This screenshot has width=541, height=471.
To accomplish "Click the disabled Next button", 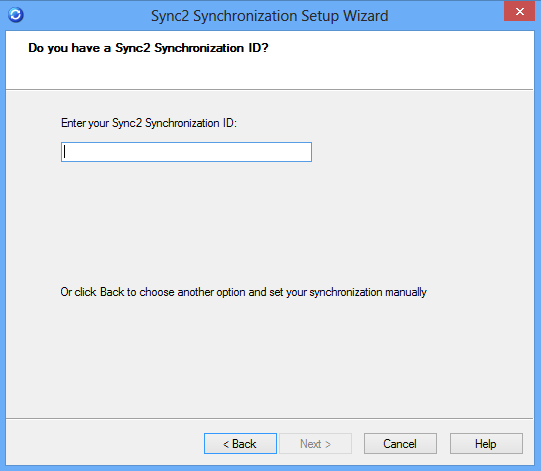I will coord(315,444).
